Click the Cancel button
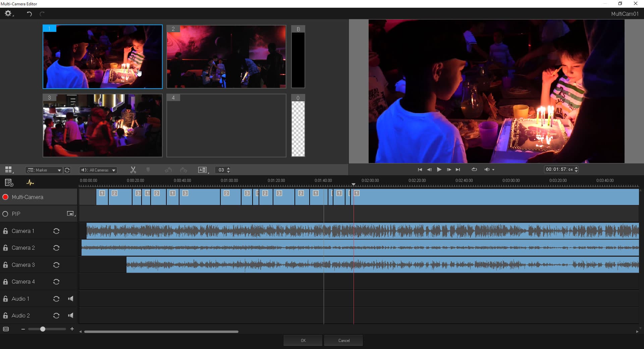Image resolution: width=644 pixels, height=349 pixels. 343,341
